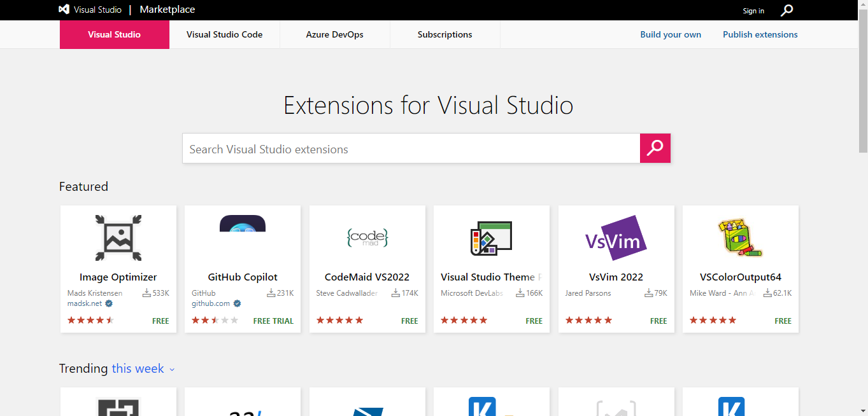Click Image Optimizer's star rating

(90, 320)
